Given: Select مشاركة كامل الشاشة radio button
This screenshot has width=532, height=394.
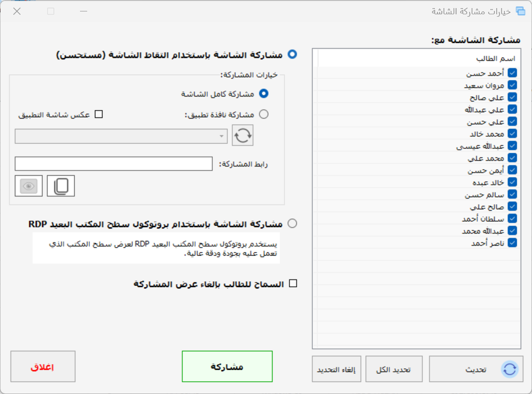Looking at the screenshot, I should click(x=263, y=94).
